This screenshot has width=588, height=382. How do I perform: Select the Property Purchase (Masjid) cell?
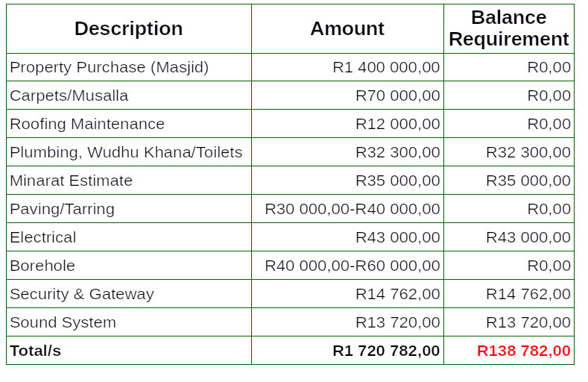[110, 67]
